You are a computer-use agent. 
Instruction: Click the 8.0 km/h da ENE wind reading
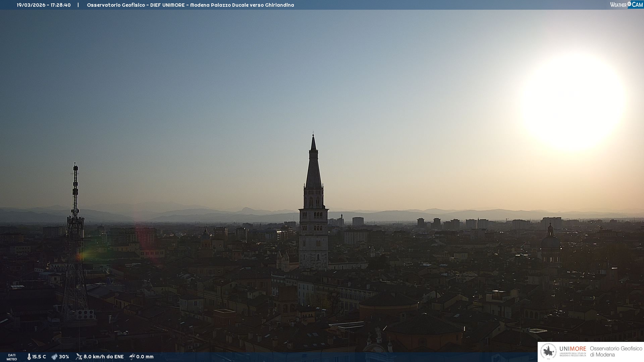[x=103, y=357]
